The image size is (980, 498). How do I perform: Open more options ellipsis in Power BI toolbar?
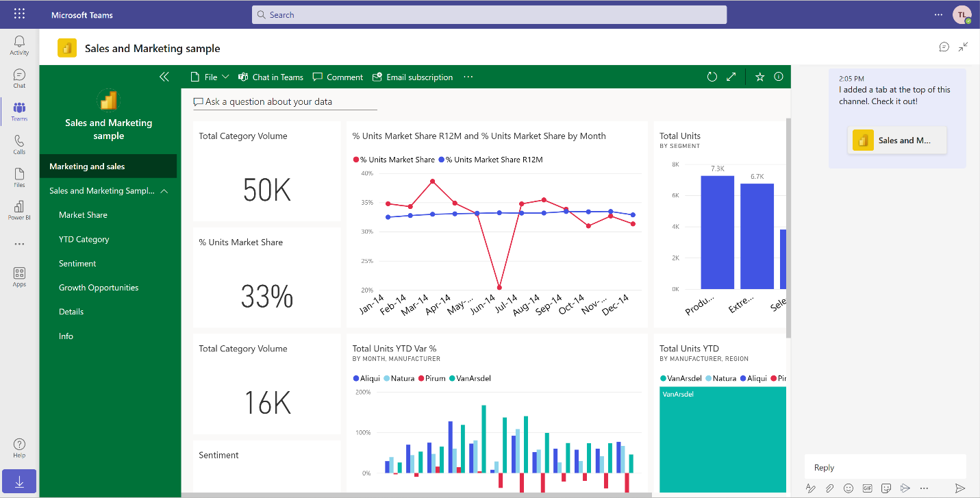point(468,77)
